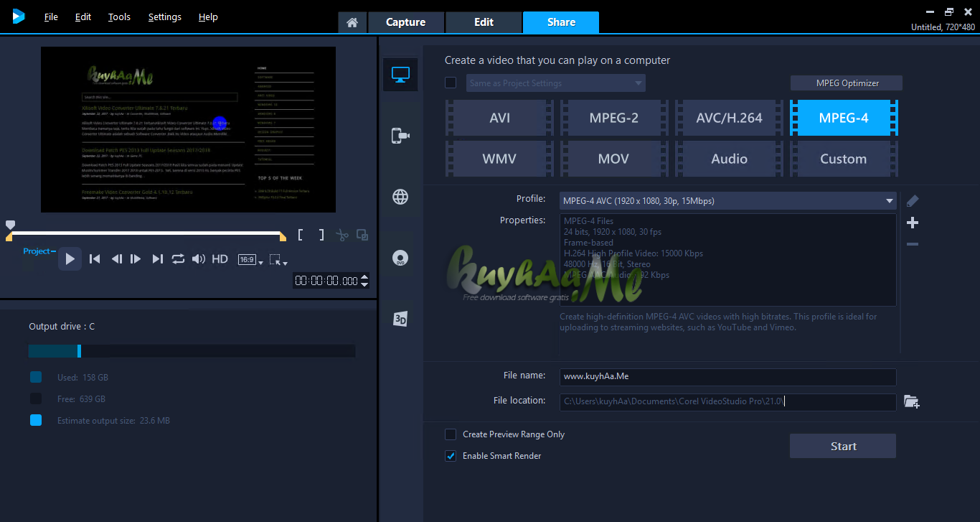
Task: Select the Disc (DVD) output category icon
Action: point(400,258)
